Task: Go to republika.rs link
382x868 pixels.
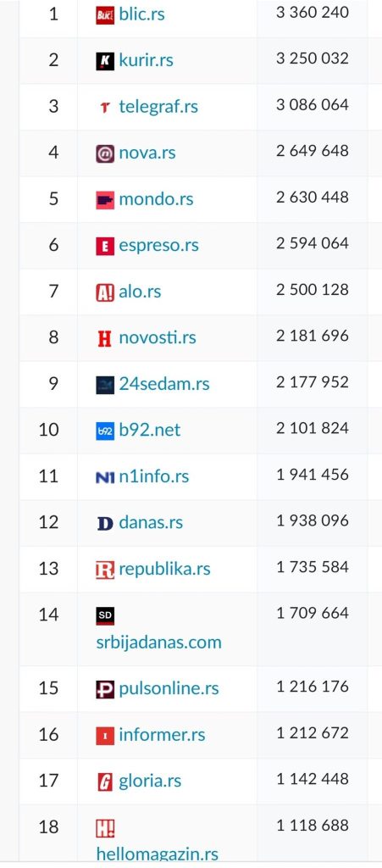Action: tap(164, 569)
